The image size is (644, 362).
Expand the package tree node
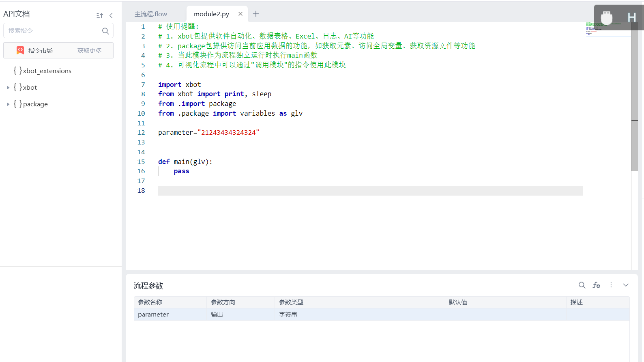(x=8, y=104)
